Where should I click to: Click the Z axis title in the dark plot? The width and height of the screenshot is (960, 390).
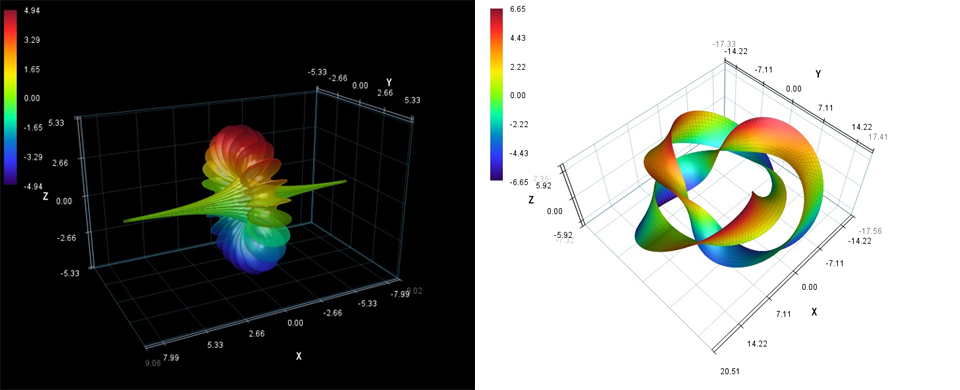[45, 197]
